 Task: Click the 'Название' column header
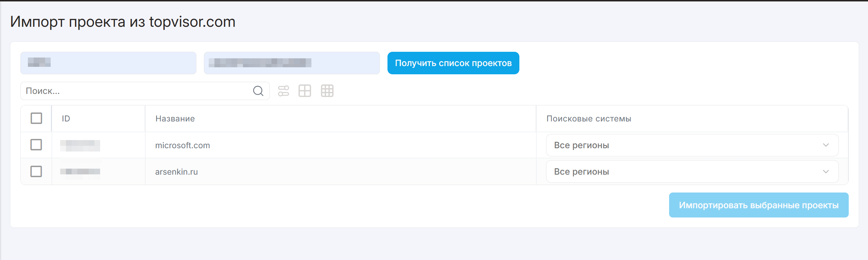click(175, 119)
